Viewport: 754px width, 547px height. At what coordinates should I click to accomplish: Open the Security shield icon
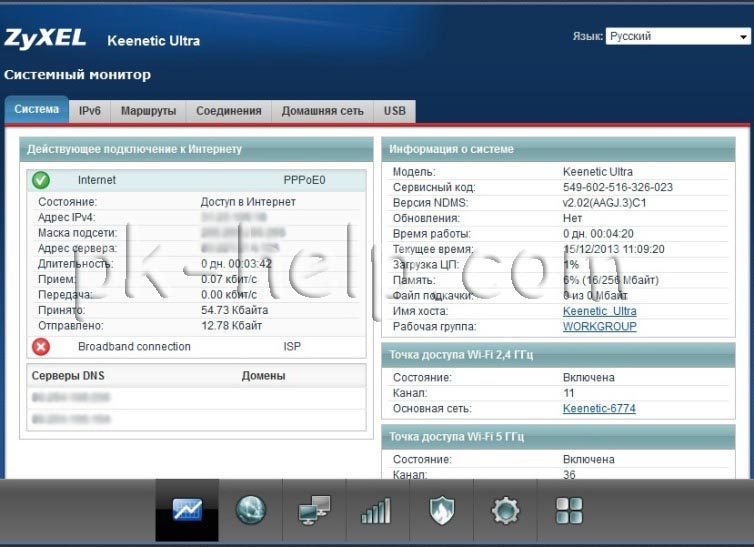[441, 510]
